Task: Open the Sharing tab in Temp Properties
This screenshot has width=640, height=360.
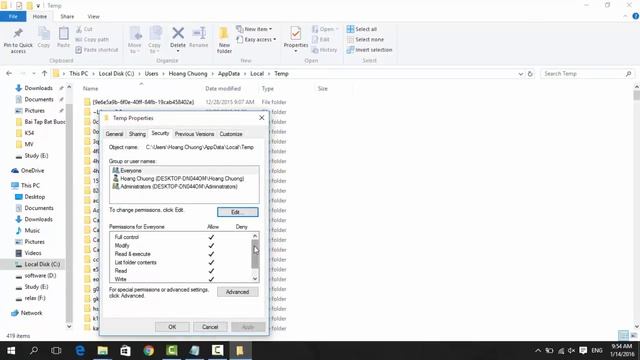Action: (137, 134)
